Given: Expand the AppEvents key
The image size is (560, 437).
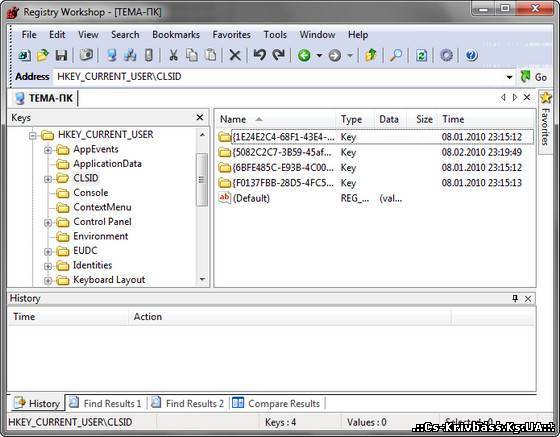Looking at the screenshot, I should pos(48,150).
